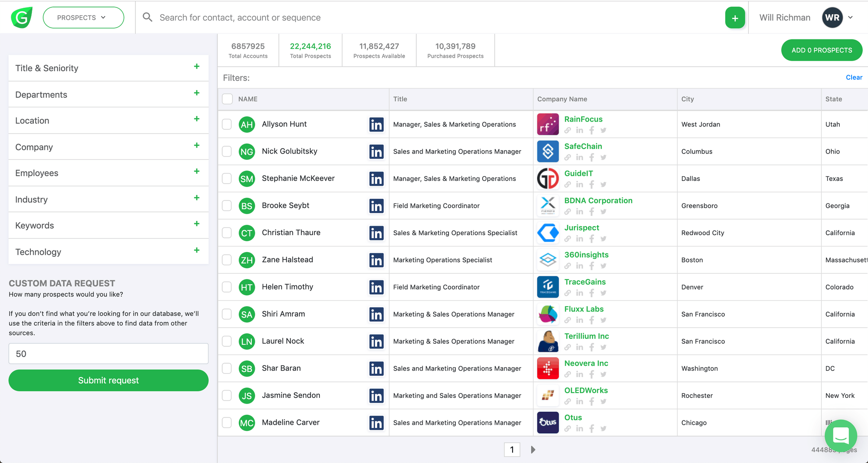Click RainFocus Twitter icon

click(x=603, y=130)
